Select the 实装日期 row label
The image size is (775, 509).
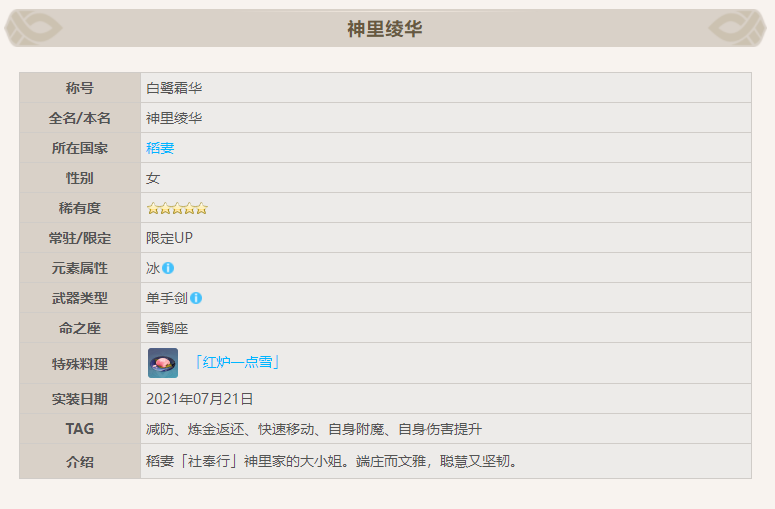[80, 399]
